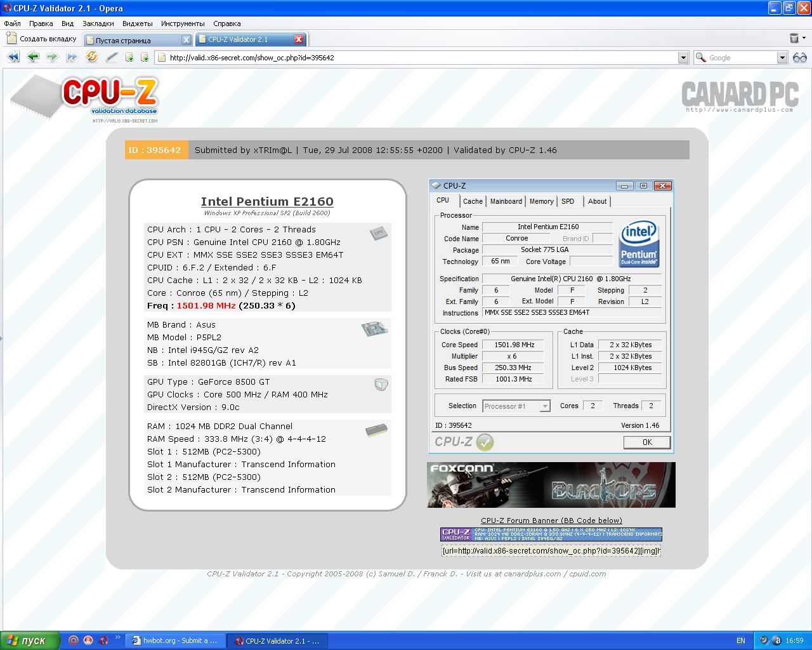Image resolution: width=812 pixels, height=650 pixels.
Task: Click the glasses icon beside Google search
Action: coord(799,57)
